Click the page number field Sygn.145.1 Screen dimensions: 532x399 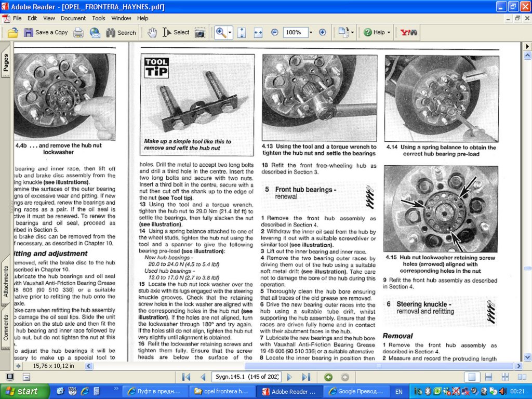click(246, 377)
